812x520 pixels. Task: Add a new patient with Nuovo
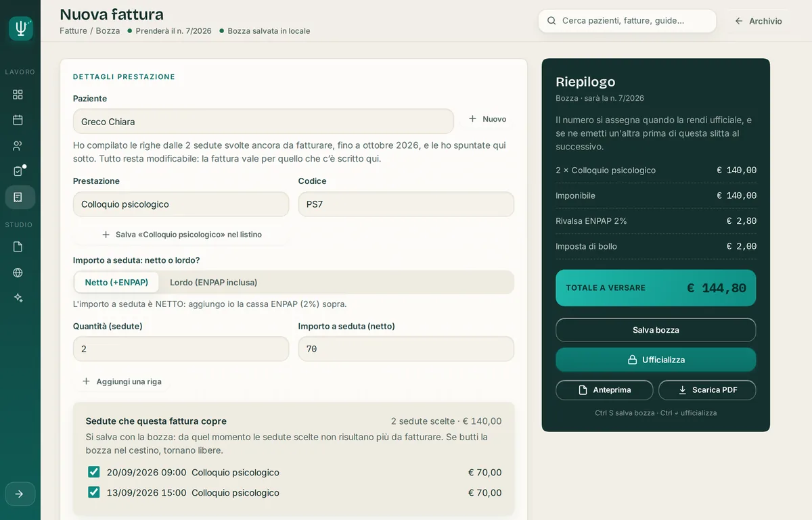(487, 119)
